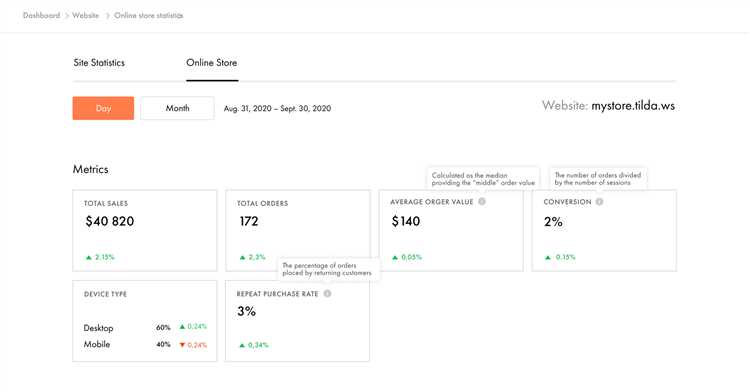Click the Total Sales $40 820 card
Image resolution: width=750 pixels, height=392 pixels.
145,230
